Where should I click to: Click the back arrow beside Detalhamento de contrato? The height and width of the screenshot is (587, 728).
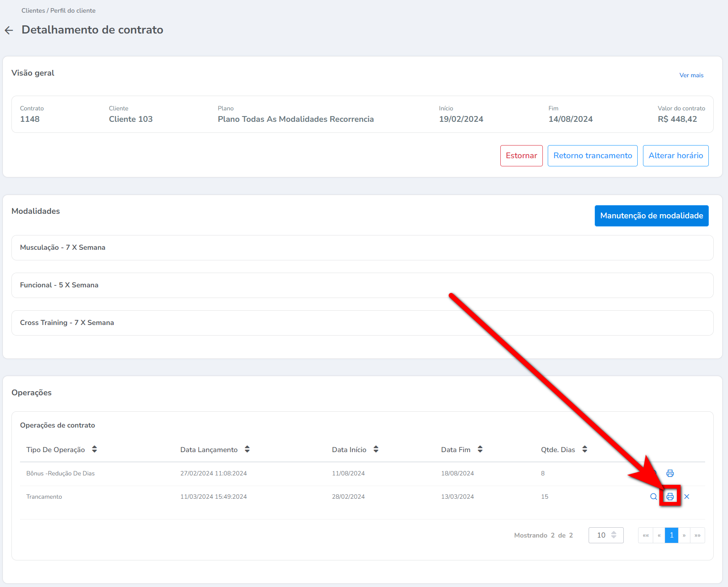tap(9, 30)
